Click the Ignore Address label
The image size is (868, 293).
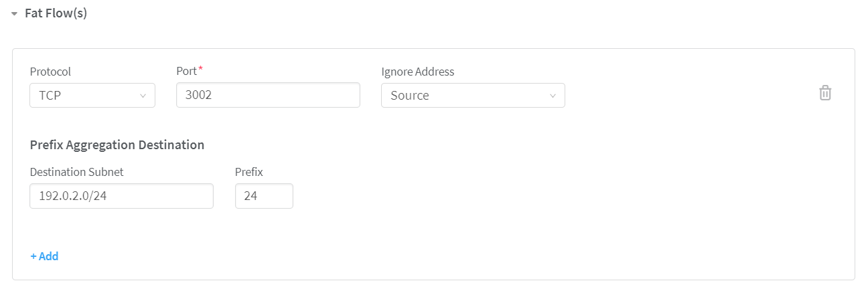[x=417, y=72]
